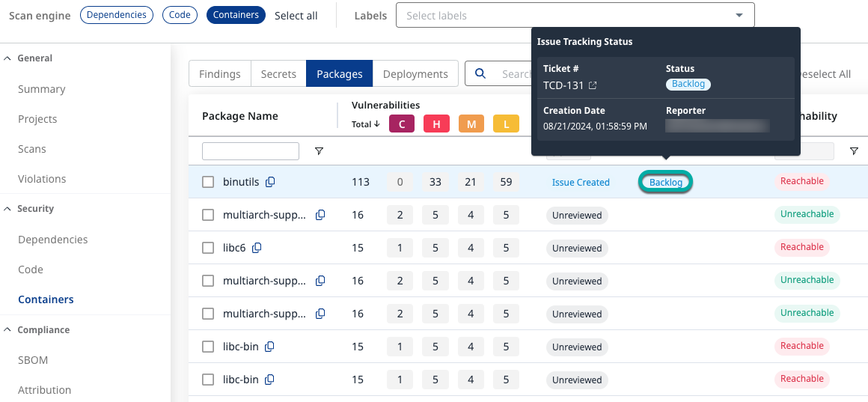Screen dimensions: 868x402
Task: Collapse the Compliance sidebar section
Action: (x=7, y=330)
